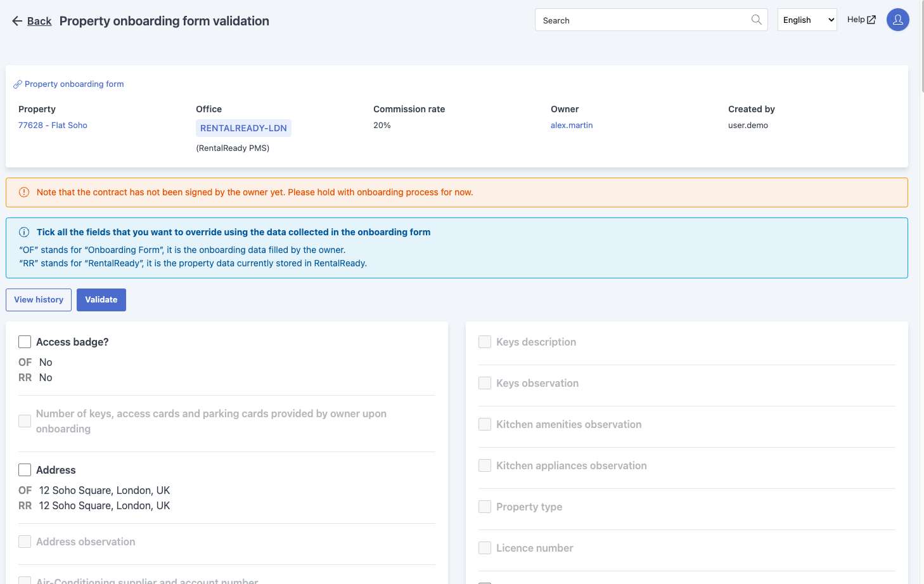Click the chain link icon beside Property onboarding form
The image size is (924, 584).
(x=18, y=84)
